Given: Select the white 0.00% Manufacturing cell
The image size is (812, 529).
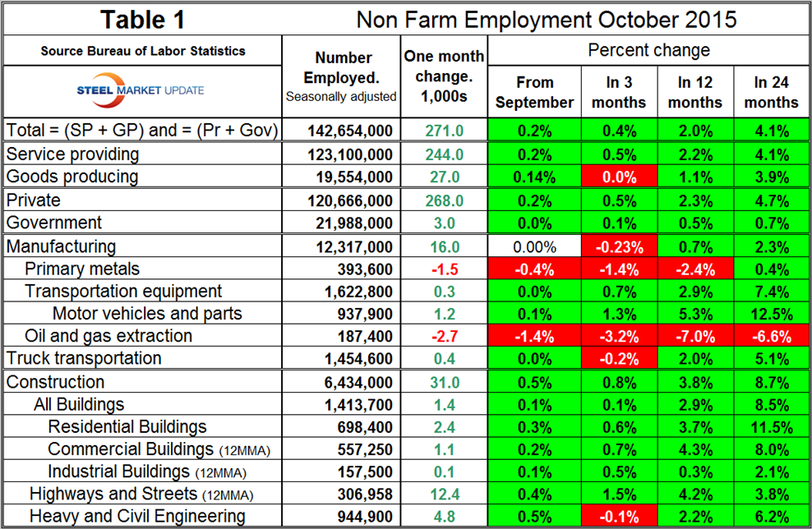Looking at the screenshot, I should pyautogui.click(x=535, y=246).
